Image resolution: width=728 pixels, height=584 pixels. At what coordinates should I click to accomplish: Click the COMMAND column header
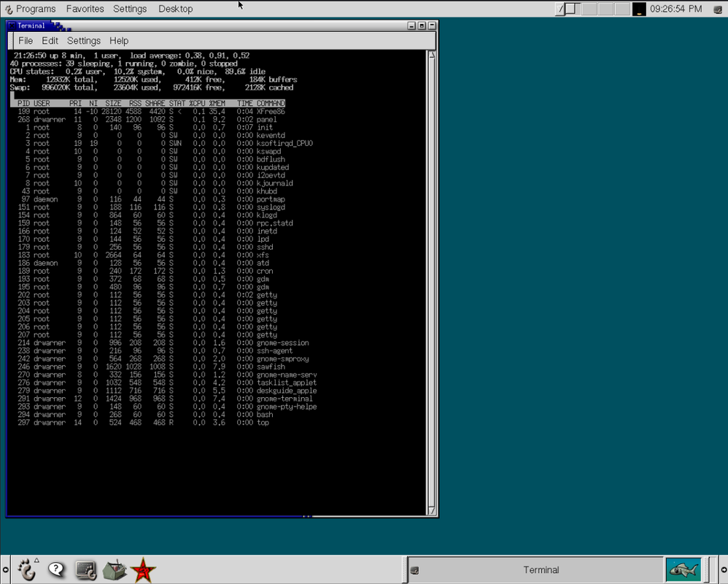coord(271,103)
